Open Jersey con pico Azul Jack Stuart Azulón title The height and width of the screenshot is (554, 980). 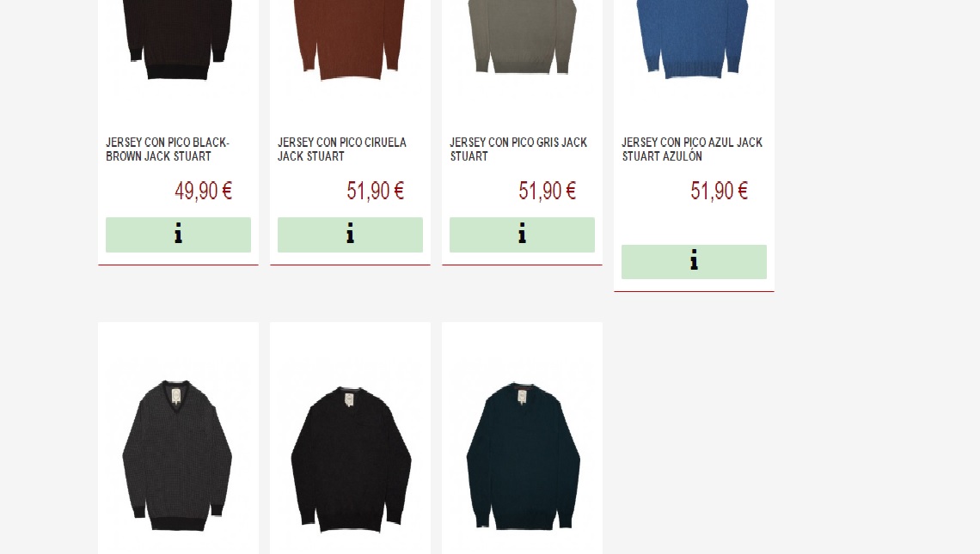pyautogui.click(x=692, y=149)
